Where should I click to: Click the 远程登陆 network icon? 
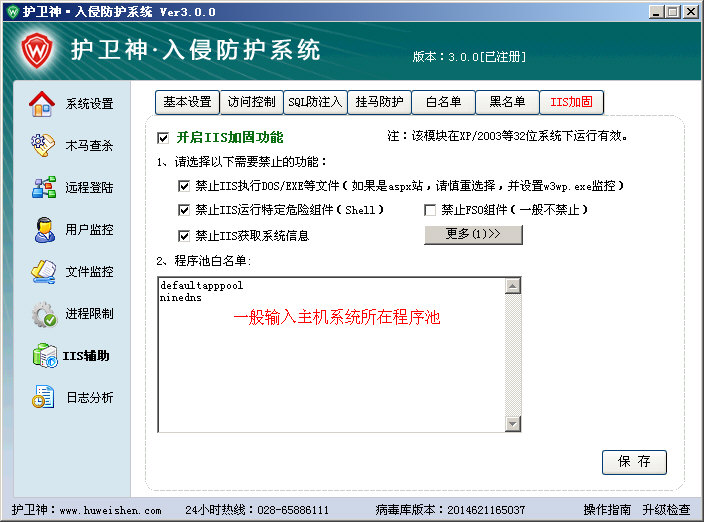coord(44,187)
